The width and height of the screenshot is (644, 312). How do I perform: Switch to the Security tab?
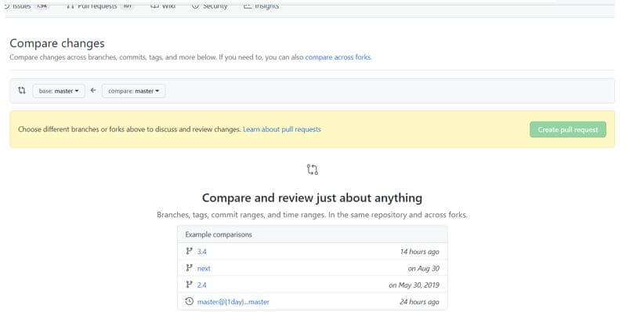click(x=209, y=6)
